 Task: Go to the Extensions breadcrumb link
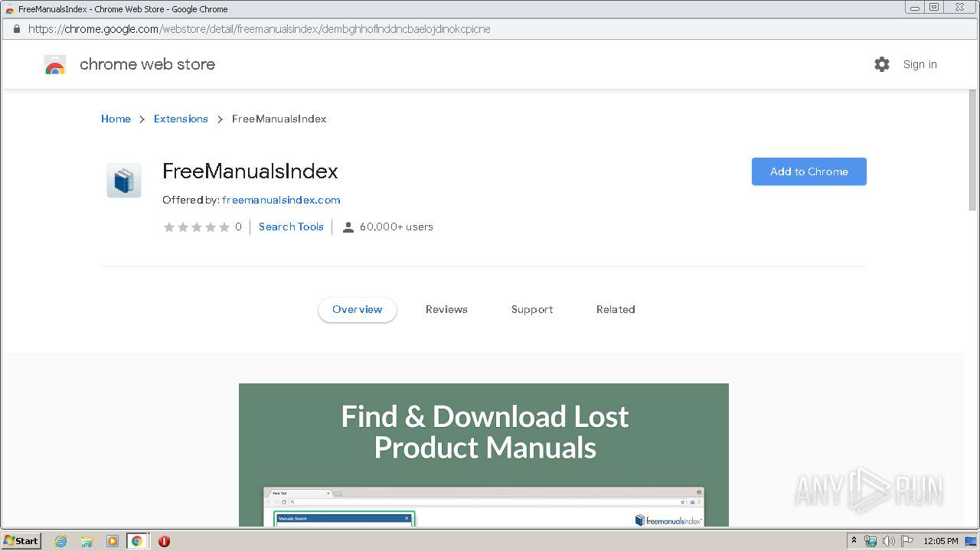pyautogui.click(x=181, y=119)
